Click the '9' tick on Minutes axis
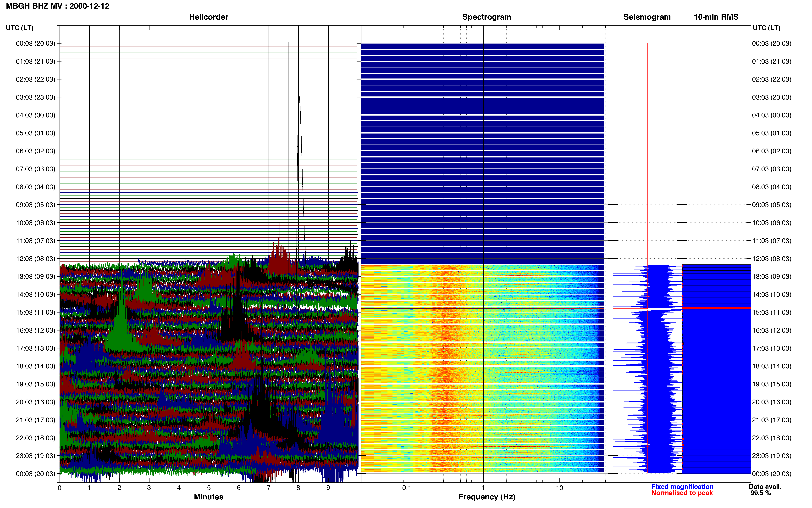Viewport: 812px width, 508px height. point(328,488)
